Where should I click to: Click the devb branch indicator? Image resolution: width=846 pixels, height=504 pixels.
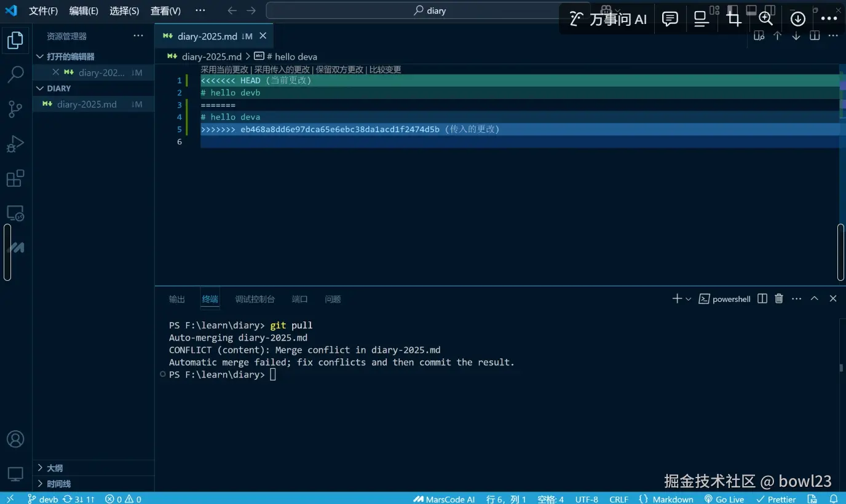point(42,499)
